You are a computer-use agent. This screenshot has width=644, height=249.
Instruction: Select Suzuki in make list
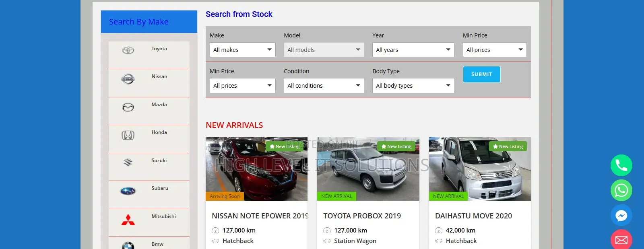[159, 161]
